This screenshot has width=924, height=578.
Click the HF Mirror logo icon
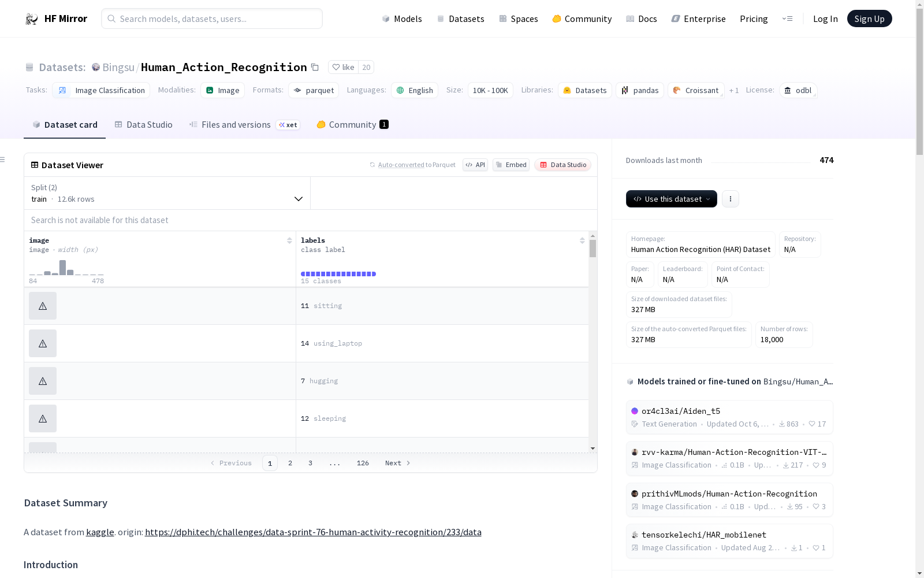[x=31, y=19]
